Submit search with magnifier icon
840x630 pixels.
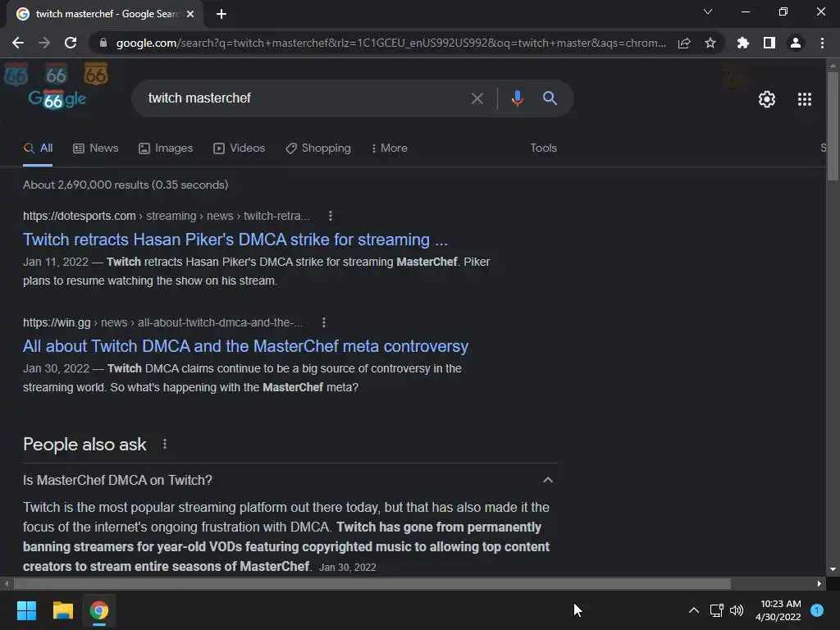(550, 98)
